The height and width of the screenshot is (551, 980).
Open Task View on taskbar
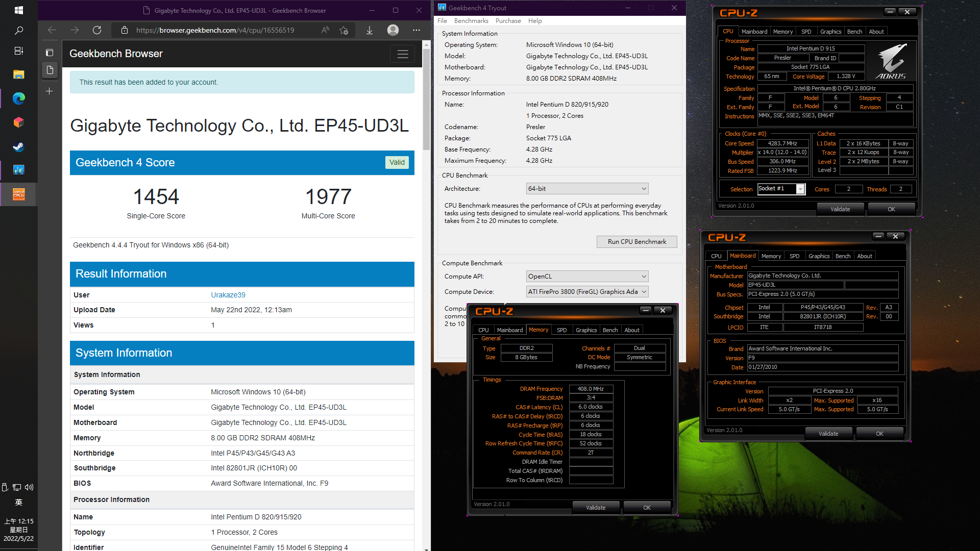pyautogui.click(x=18, y=51)
